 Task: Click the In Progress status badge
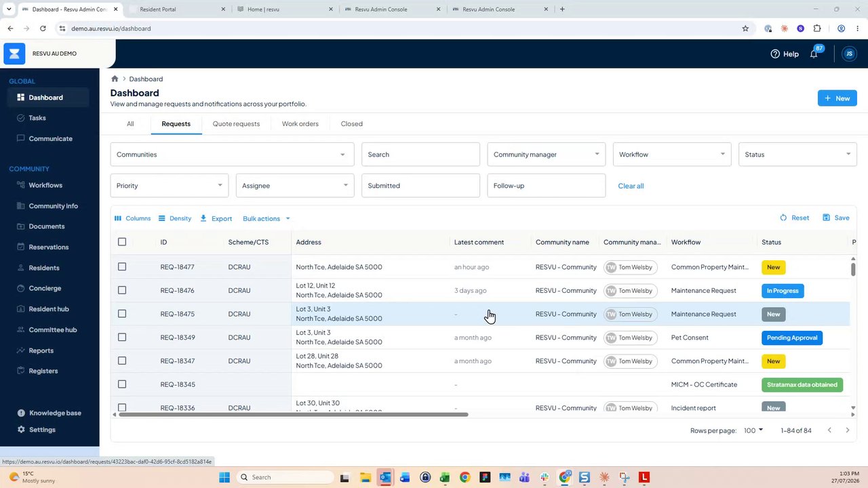pos(783,291)
